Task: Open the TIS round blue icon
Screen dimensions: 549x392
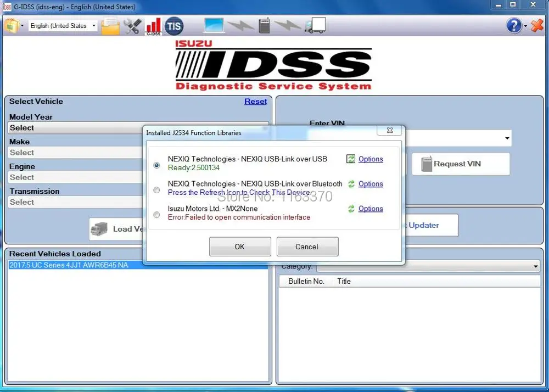Action: 174,26
